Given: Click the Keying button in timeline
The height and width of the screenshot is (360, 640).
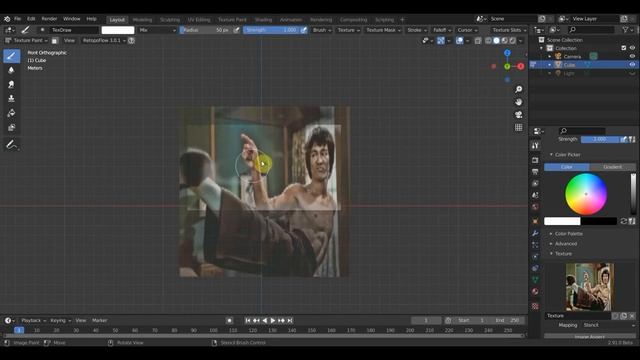Looking at the screenshot, I should 60,320.
